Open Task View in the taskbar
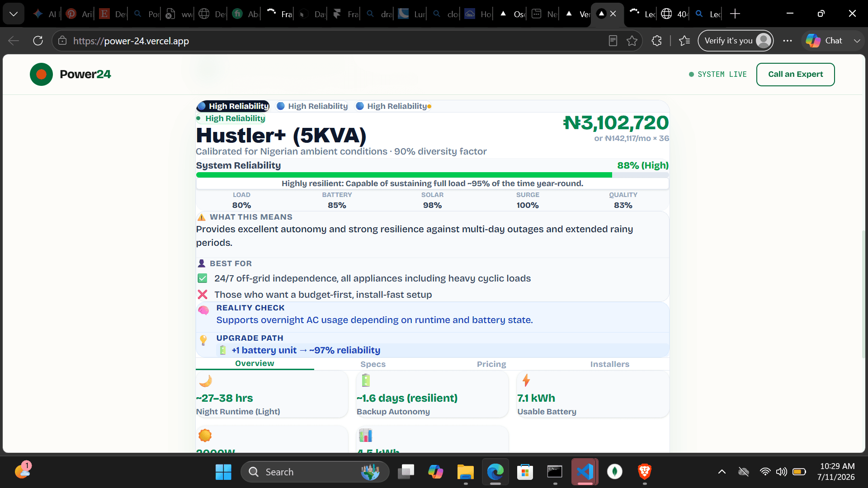This screenshot has height=488, width=868. tap(406, 472)
